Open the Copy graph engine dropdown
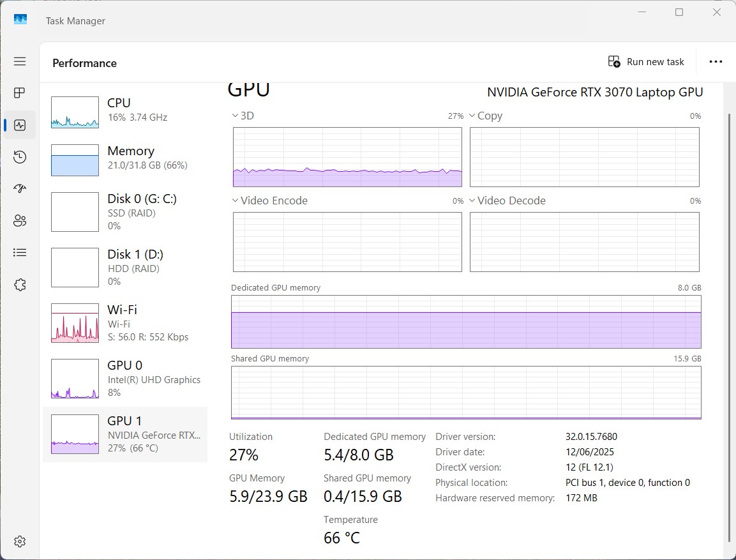736x560 pixels. pos(485,116)
